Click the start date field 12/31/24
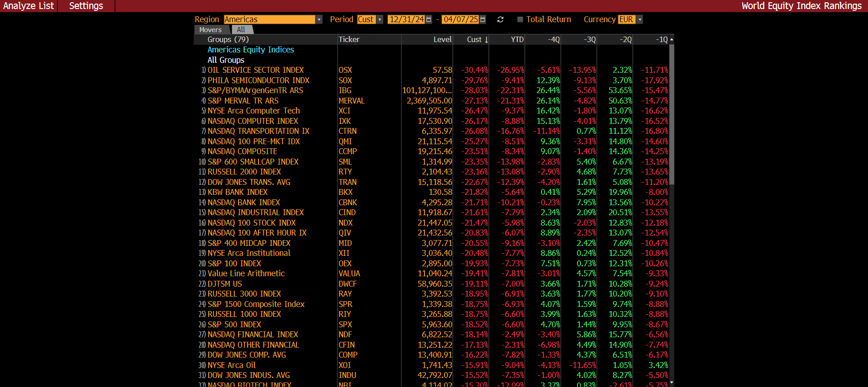The image size is (868, 387). click(406, 19)
